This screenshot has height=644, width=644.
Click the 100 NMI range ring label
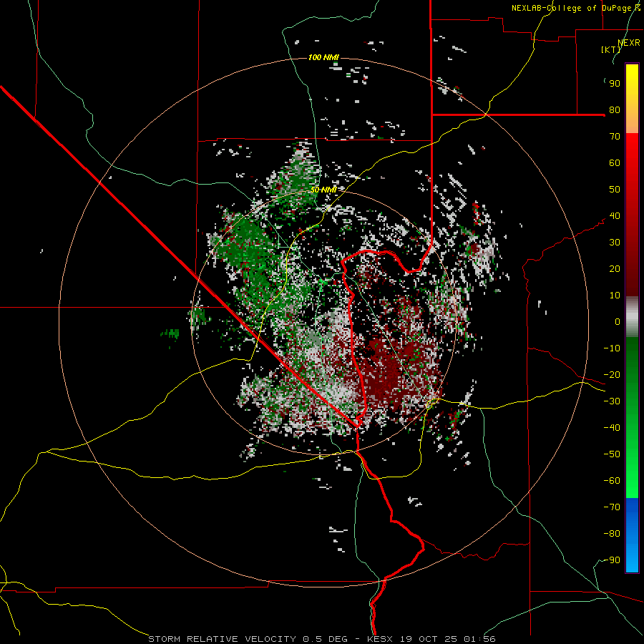(323, 57)
